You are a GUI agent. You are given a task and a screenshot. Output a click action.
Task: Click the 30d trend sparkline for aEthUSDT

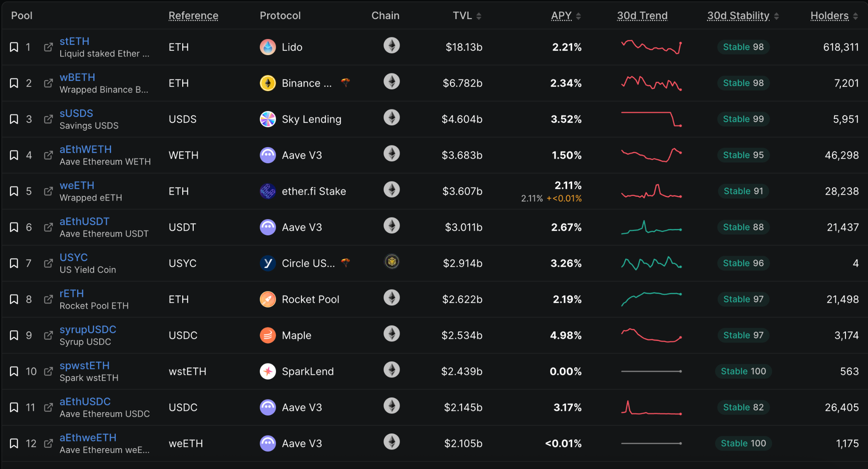pos(651,227)
